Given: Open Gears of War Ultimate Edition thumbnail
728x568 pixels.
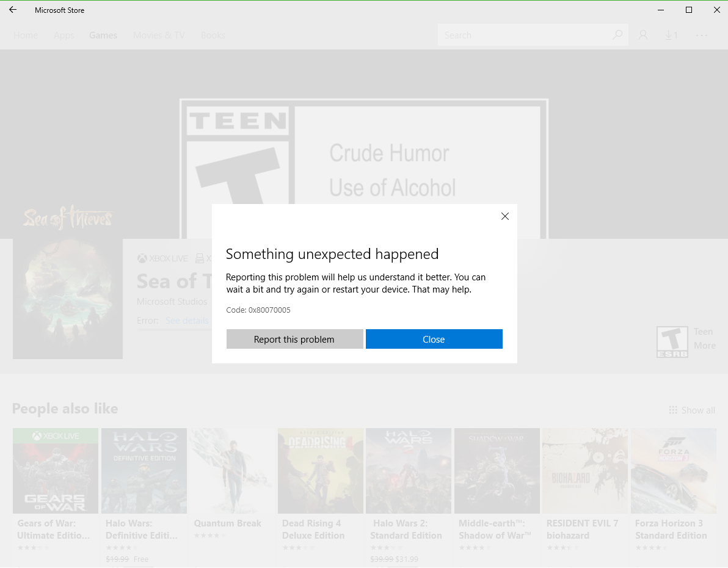Looking at the screenshot, I should [56, 471].
